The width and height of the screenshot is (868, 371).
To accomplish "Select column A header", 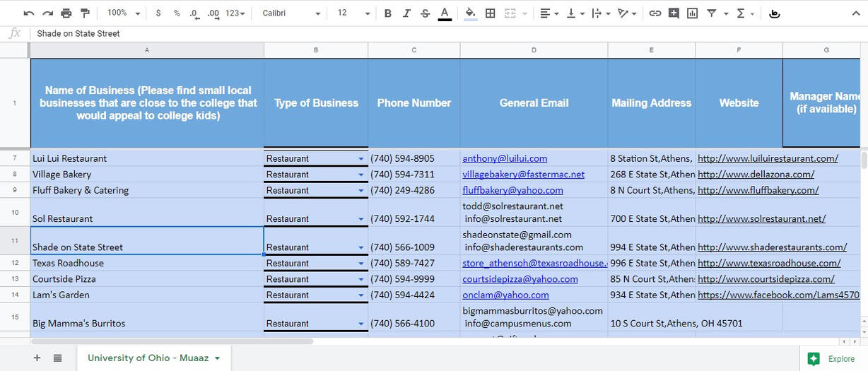I will point(147,50).
